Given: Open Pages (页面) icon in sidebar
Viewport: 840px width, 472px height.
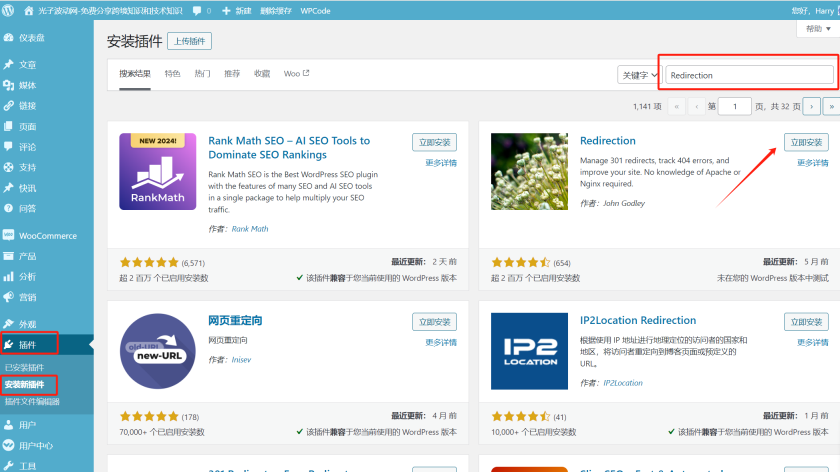Looking at the screenshot, I should pyautogui.click(x=8, y=126).
